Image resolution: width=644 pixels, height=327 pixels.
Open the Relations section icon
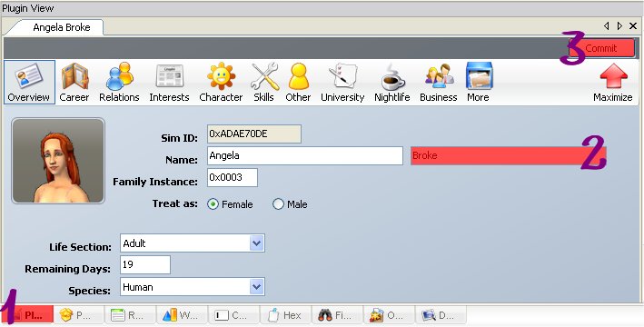tap(119, 82)
